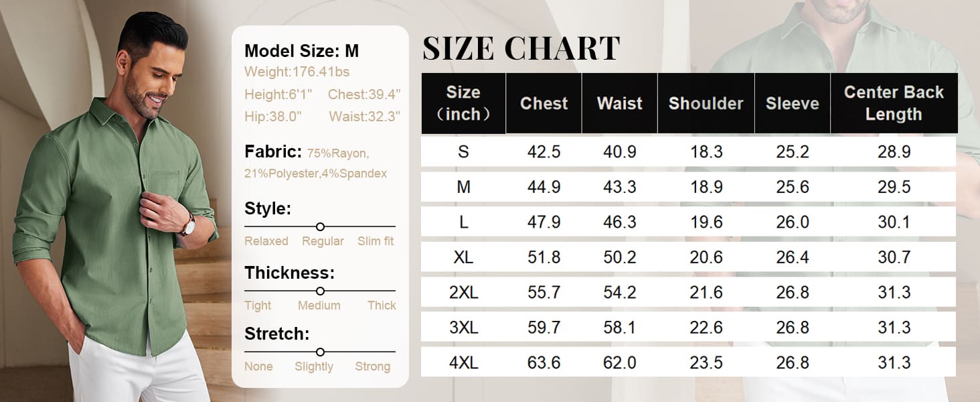Select the XL size row label
The image size is (980, 402).
click(463, 257)
